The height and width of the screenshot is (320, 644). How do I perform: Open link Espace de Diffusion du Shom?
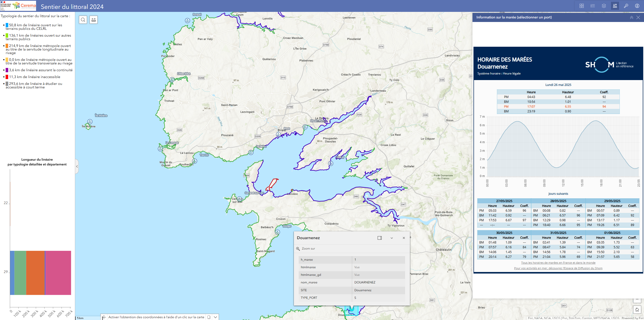[558, 268]
